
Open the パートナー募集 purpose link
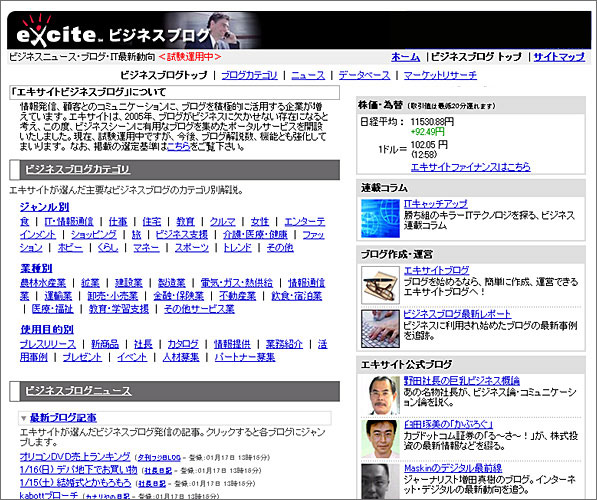(245, 357)
